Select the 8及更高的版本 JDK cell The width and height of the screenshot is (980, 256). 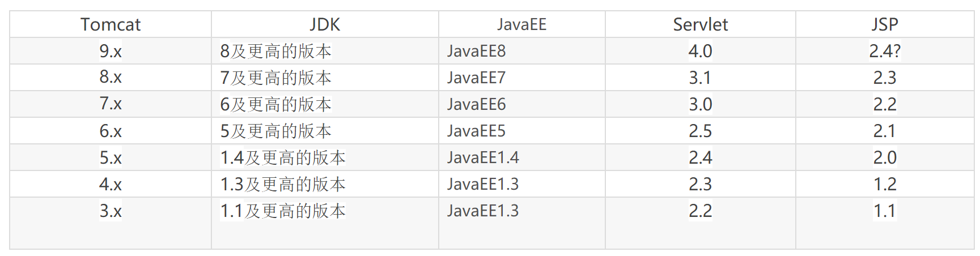click(275, 51)
